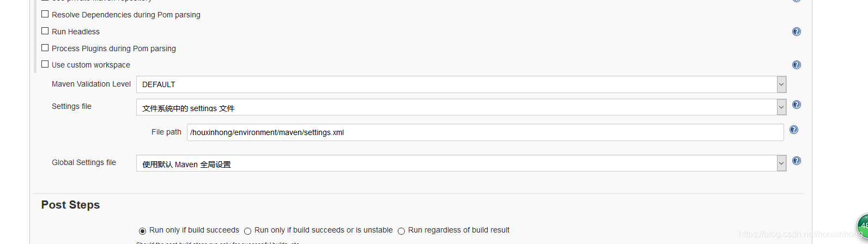Tick the Use custom workspace checkbox
This screenshot has height=244, width=868.
point(45,64)
